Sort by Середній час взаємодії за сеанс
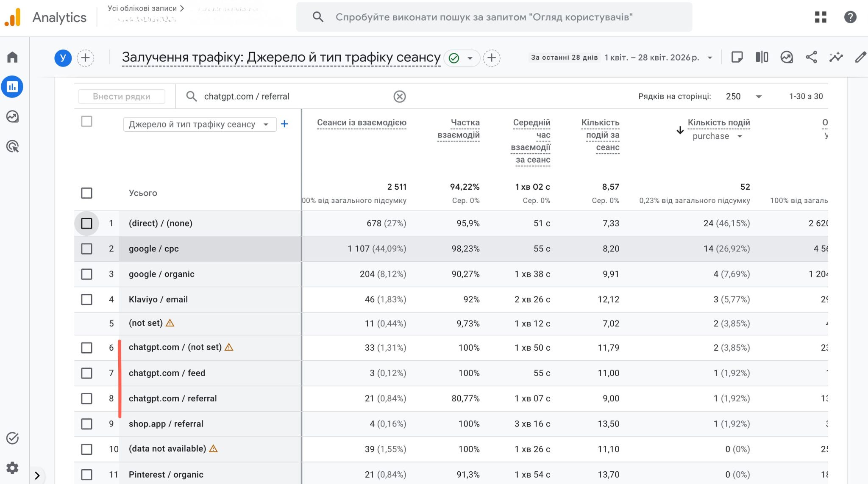 (x=531, y=141)
